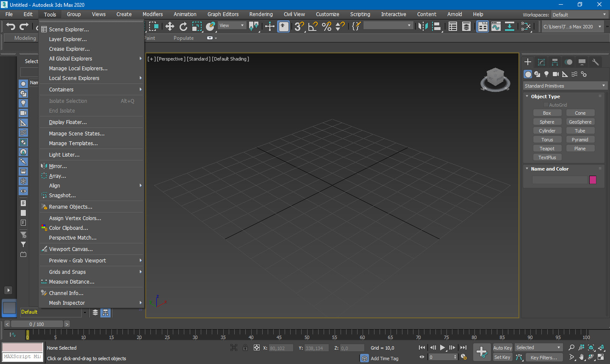Collapse the Object Type rollout
Viewport: 610px width, 364px height.
pos(545,97)
